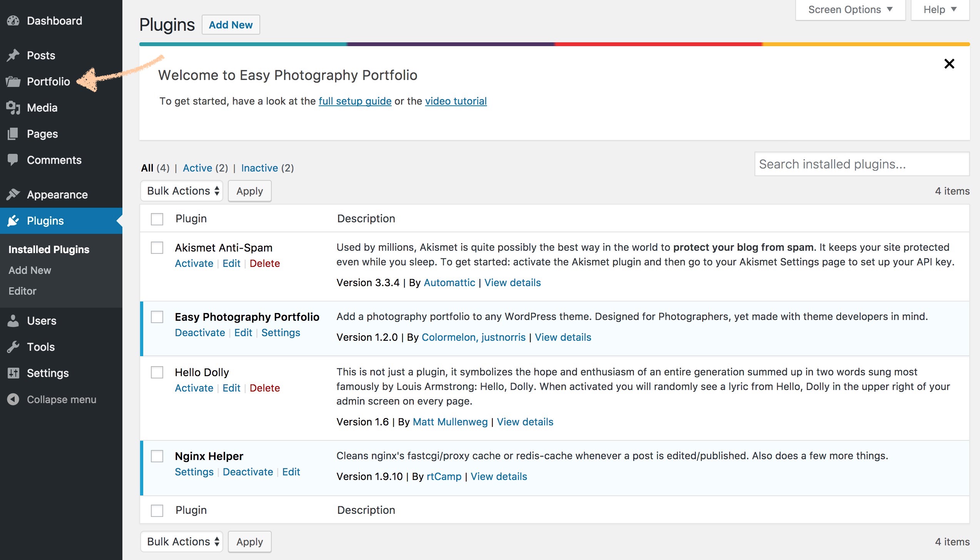Delete the Hello Dolly plugin

click(264, 388)
